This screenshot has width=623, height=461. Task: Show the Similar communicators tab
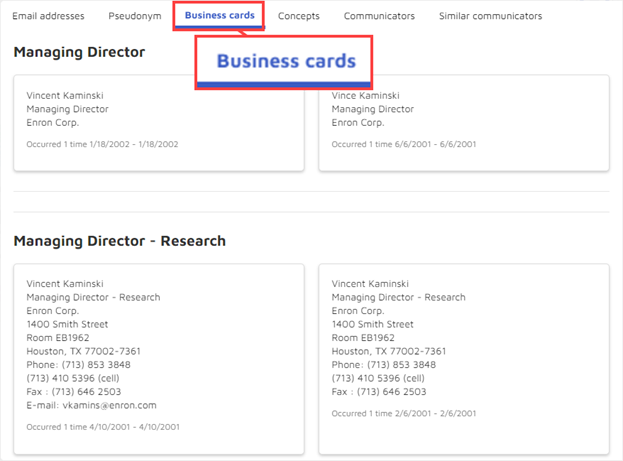pyautogui.click(x=490, y=16)
